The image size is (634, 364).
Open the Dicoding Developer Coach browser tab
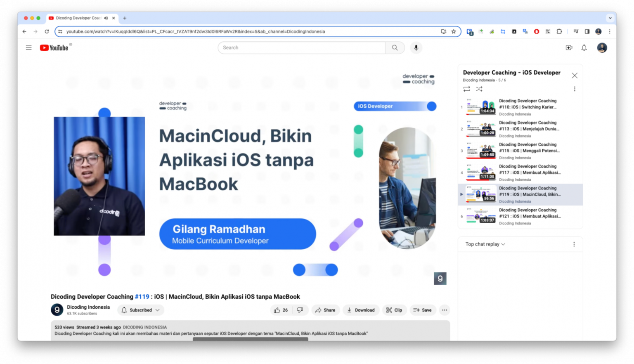click(78, 18)
